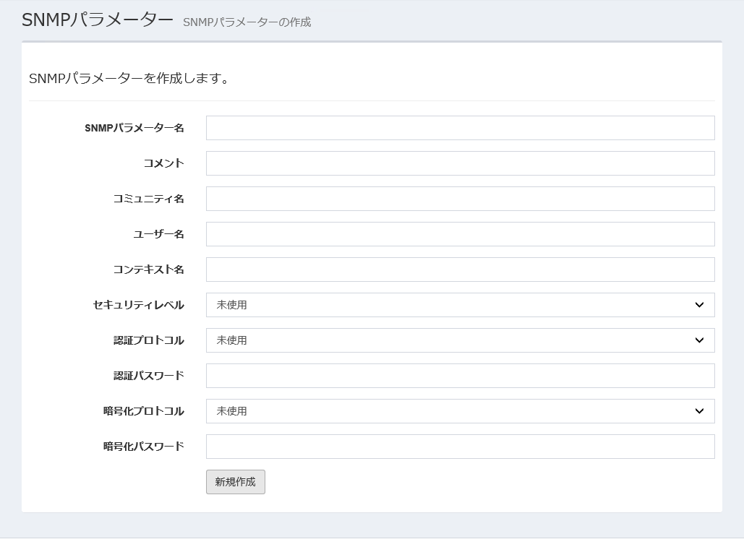Select the コミュニティ名 input field
The width and height of the screenshot is (744, 560).
pyautogui.click(x=460, y=199)
